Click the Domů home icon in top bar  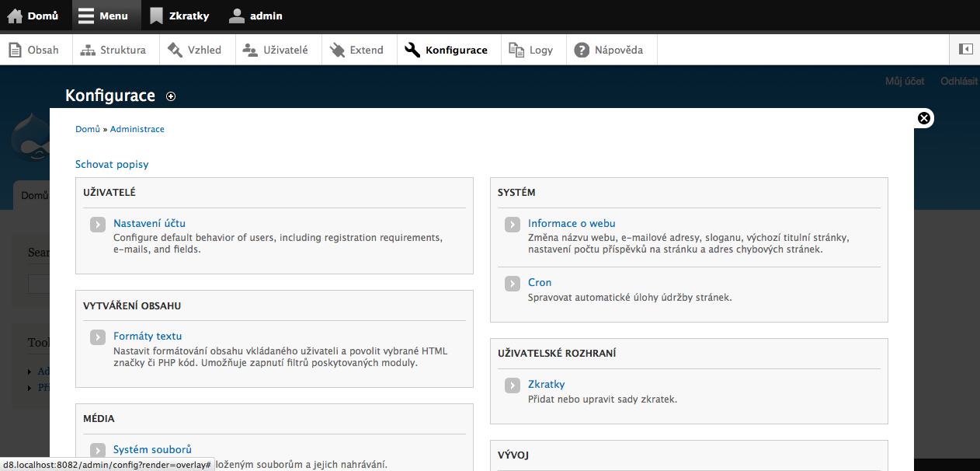pyautogui.click(x=15, y=16)
